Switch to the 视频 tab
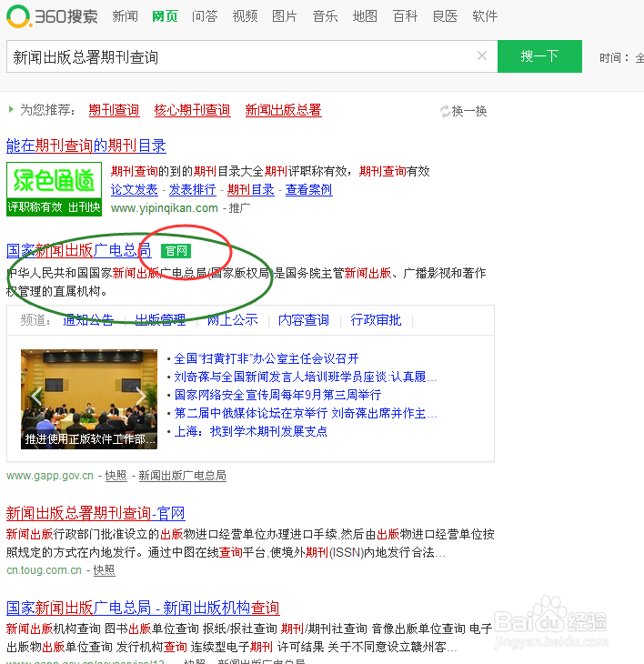Viewport: 644px width, 664px height. [x=245, y=16]
